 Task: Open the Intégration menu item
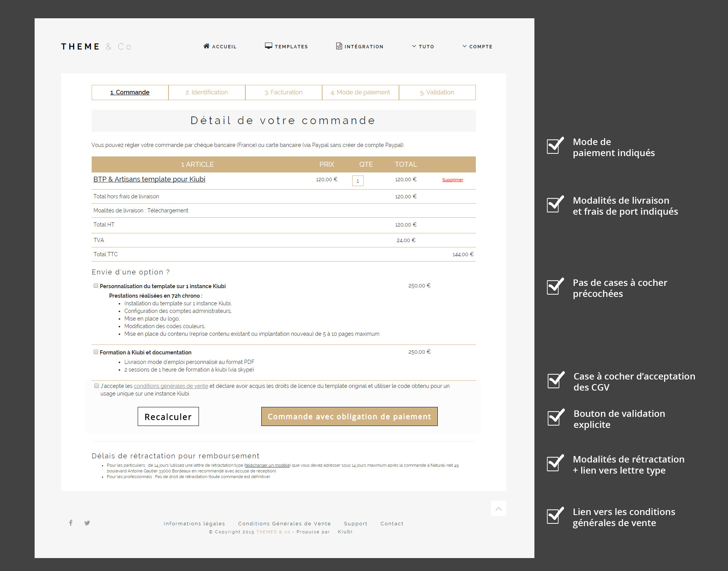(359, 46)
